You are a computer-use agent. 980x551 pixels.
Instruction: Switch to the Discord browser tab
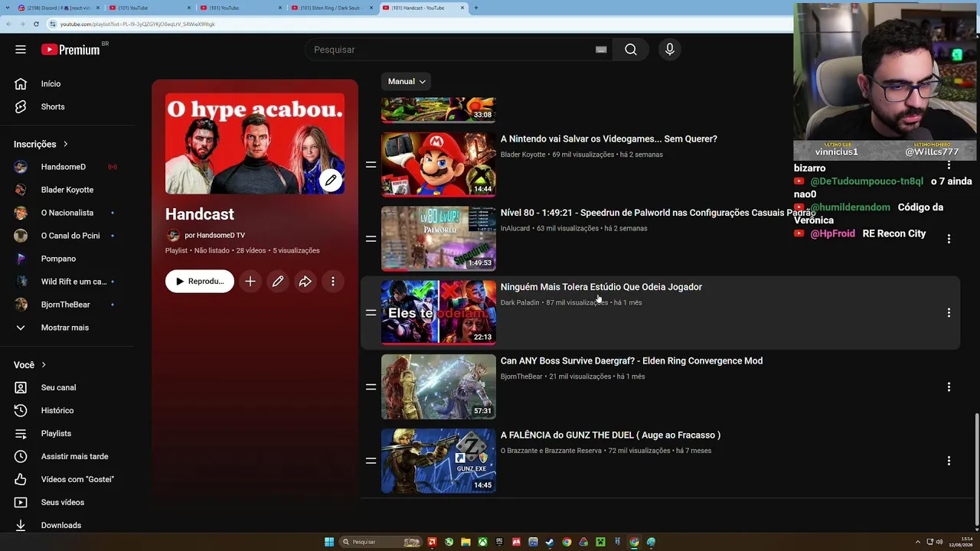pos(59,8)
